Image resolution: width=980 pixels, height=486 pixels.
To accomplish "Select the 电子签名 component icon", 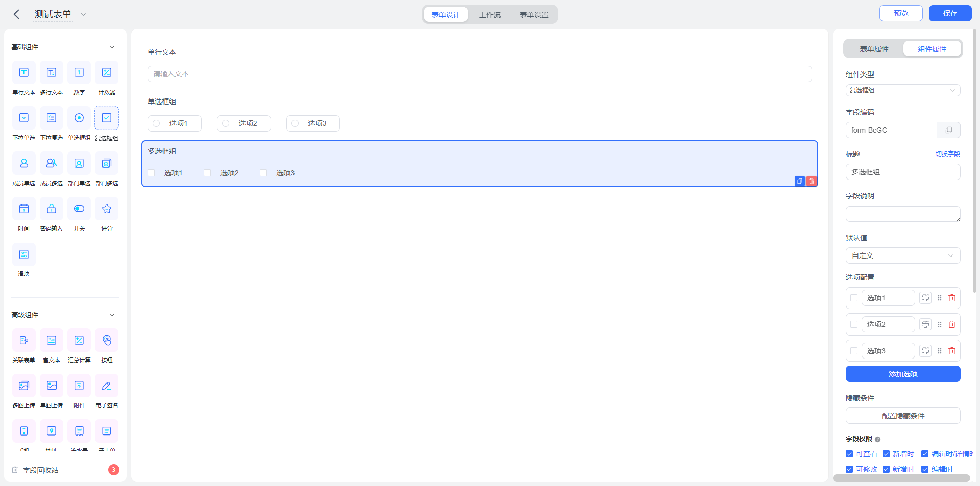I will [107, 386].
